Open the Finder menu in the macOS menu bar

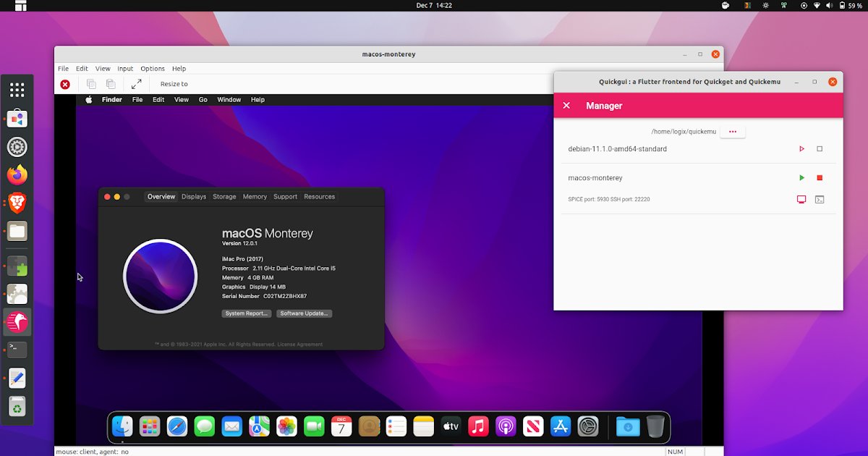(112, 100)
